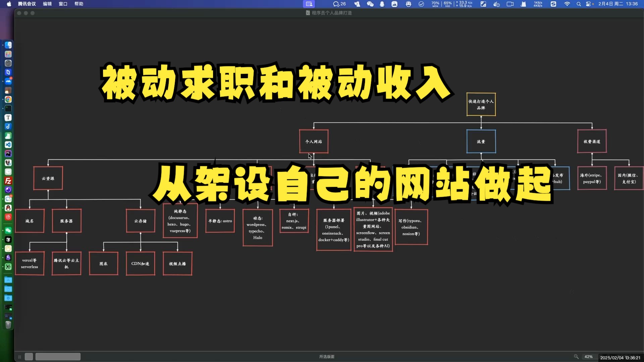The height and width of the screenshot is (362, 644).
Task: Select the 云资源 node
Action: point(48,178)
